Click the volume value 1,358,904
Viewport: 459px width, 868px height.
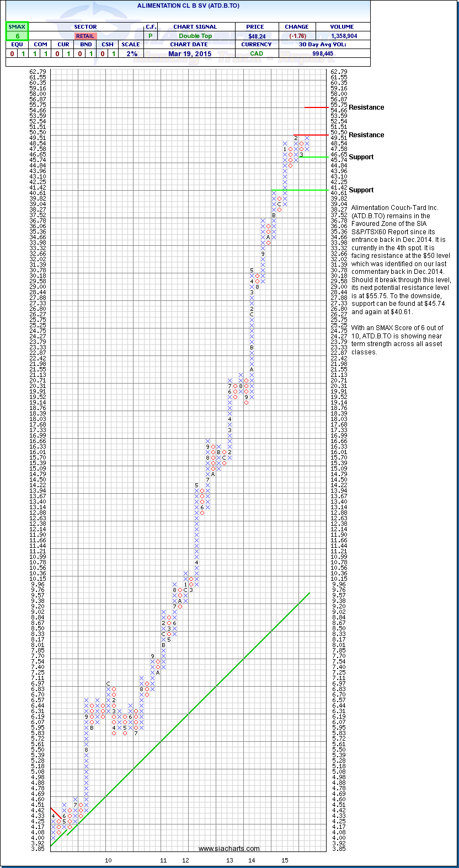click(342, 36)
